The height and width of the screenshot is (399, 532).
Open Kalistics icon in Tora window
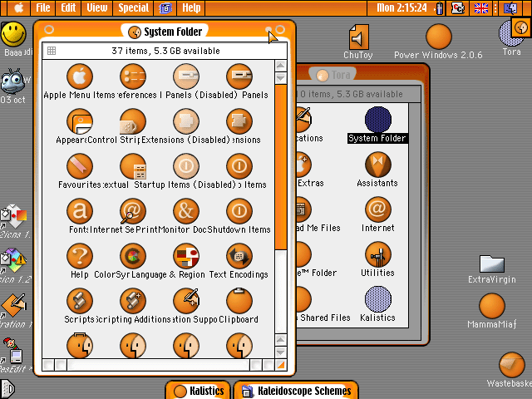[x=377, y=299]
